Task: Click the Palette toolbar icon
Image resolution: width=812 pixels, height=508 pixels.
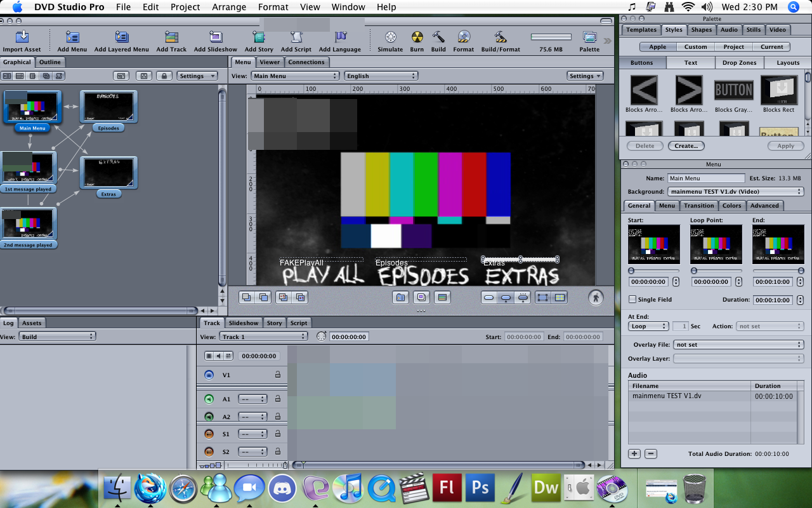Action: click(x=589, y=37)
